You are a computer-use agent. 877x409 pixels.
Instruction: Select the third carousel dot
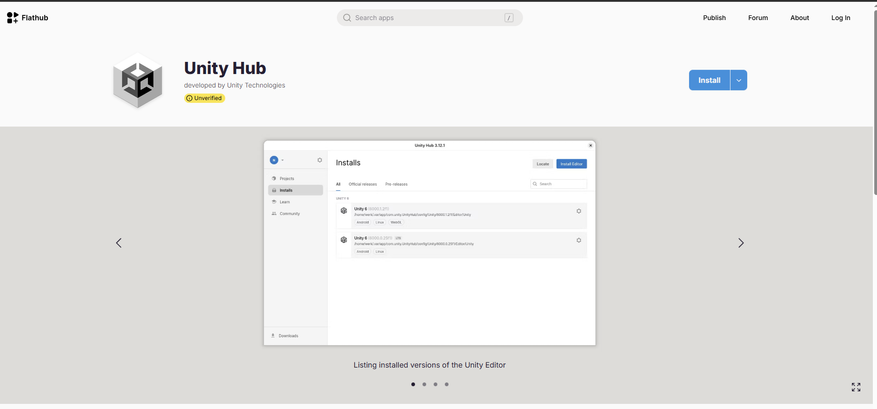[435, 384]
